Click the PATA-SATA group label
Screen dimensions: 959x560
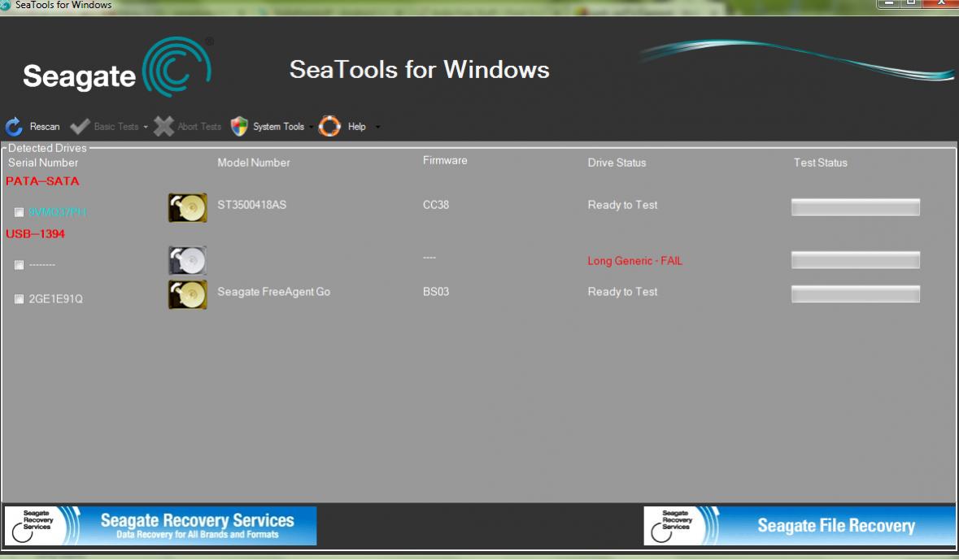pyautogui.click(x=42, y=181)
